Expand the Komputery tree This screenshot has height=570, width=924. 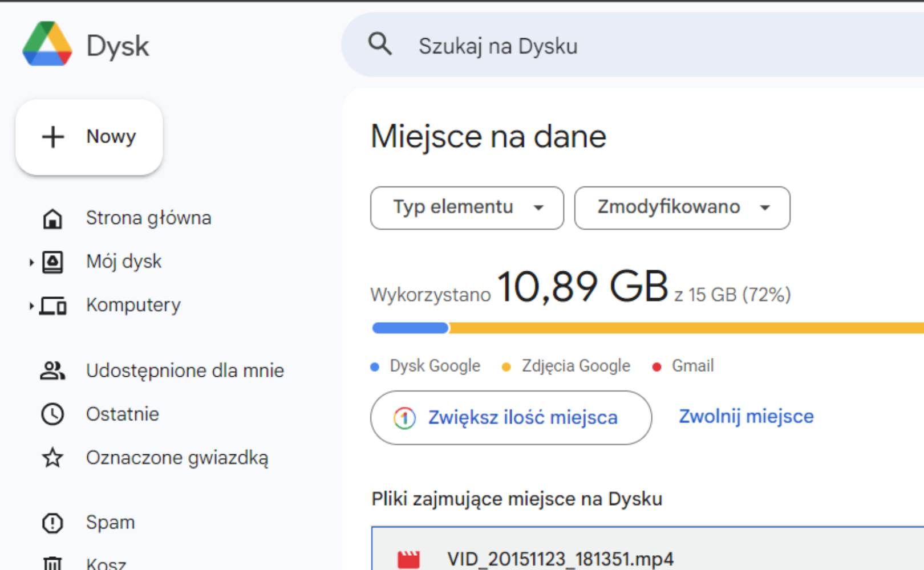pos(31,306)
